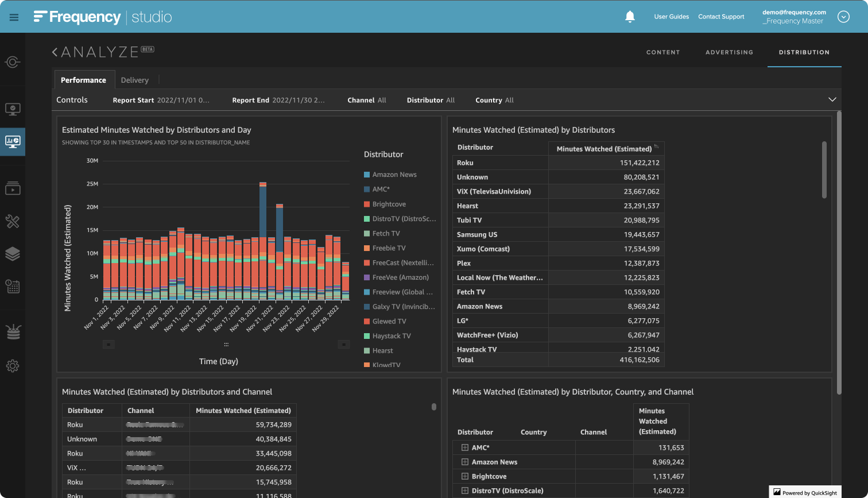The height and width of the screenshot is (498, 868).
Task: Open the account dropdown chevron
Action: click(843, 17)
